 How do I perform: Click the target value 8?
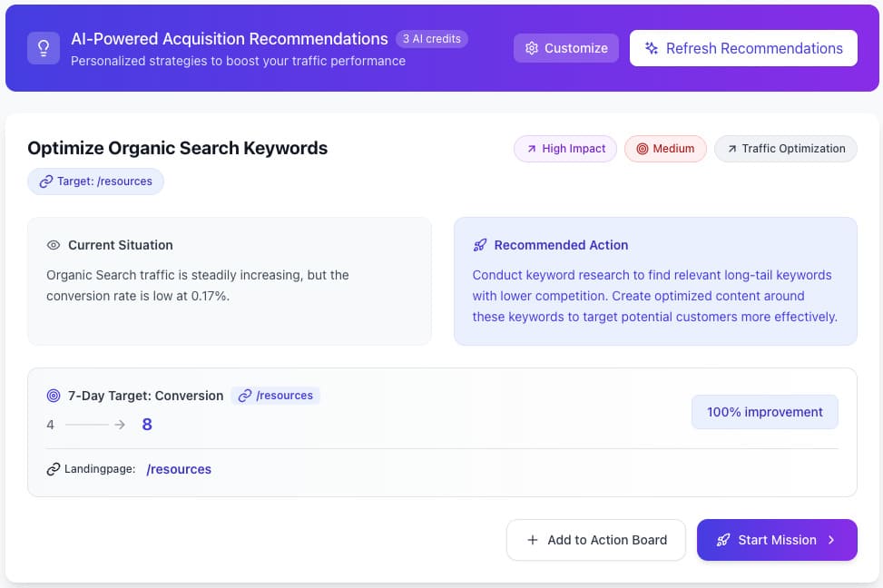(147, 425)
